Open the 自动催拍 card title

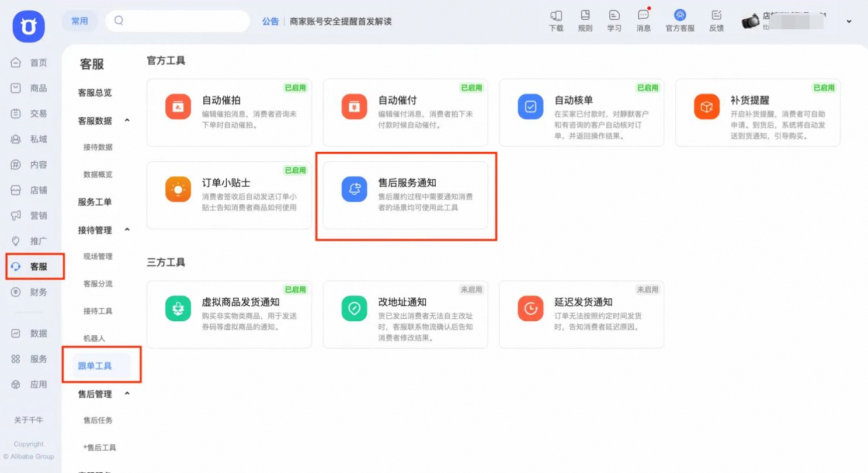(x=221, y=100)
